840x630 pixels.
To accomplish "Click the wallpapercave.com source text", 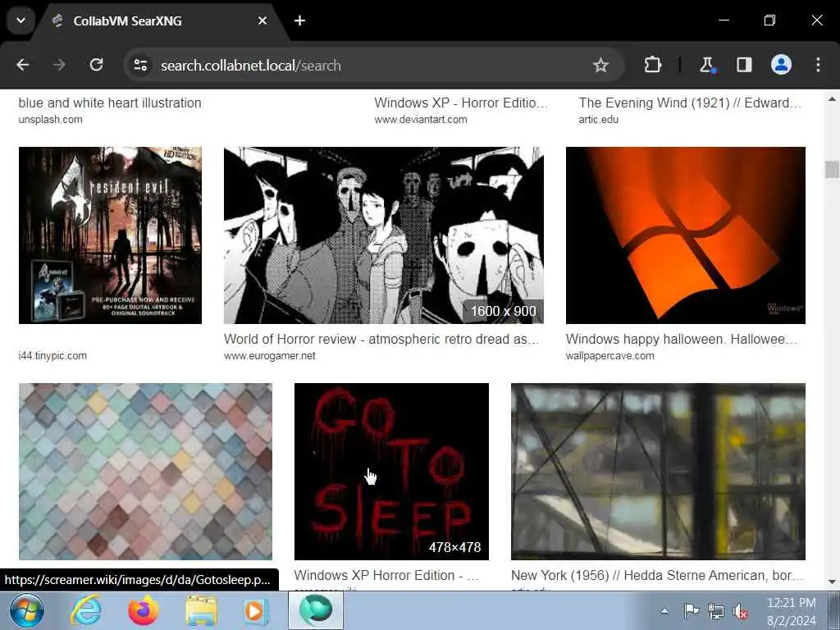I will [609, 356].
